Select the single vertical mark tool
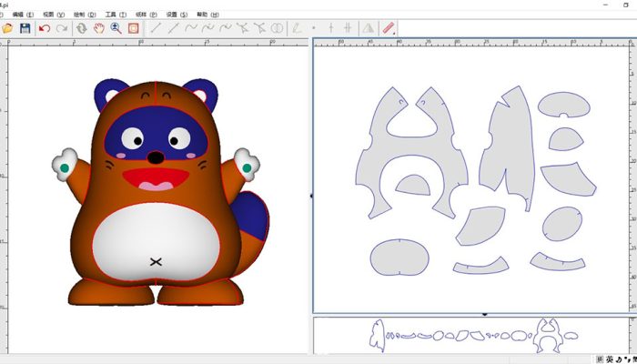The width and height of the screenshot is (637, 364). tap(331, 28)
